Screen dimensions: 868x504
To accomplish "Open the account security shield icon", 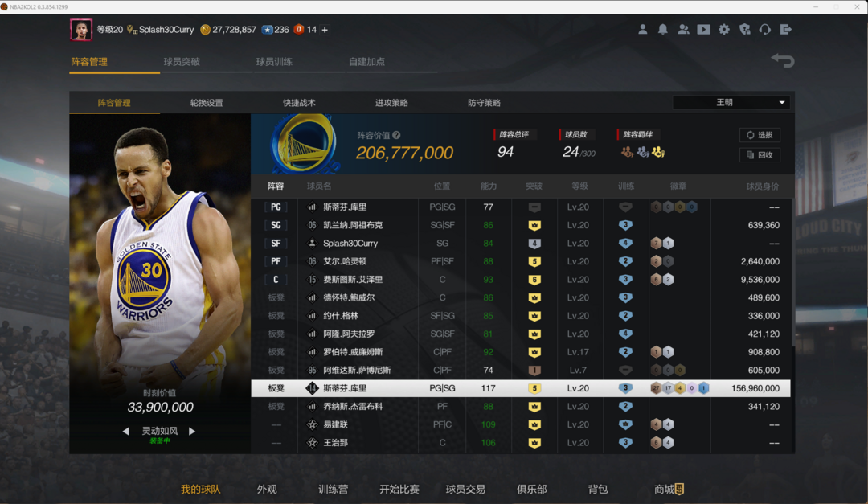I will [x=745, y=30].
